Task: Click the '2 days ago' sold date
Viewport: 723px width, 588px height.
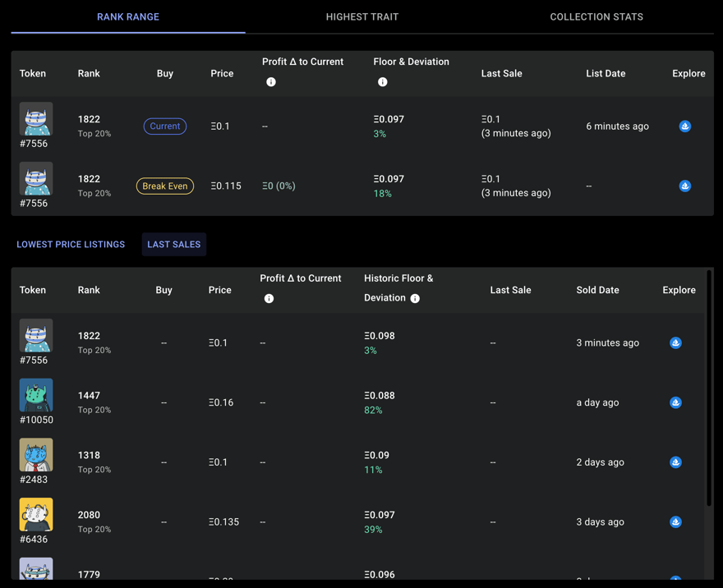Action: [600, 462]
